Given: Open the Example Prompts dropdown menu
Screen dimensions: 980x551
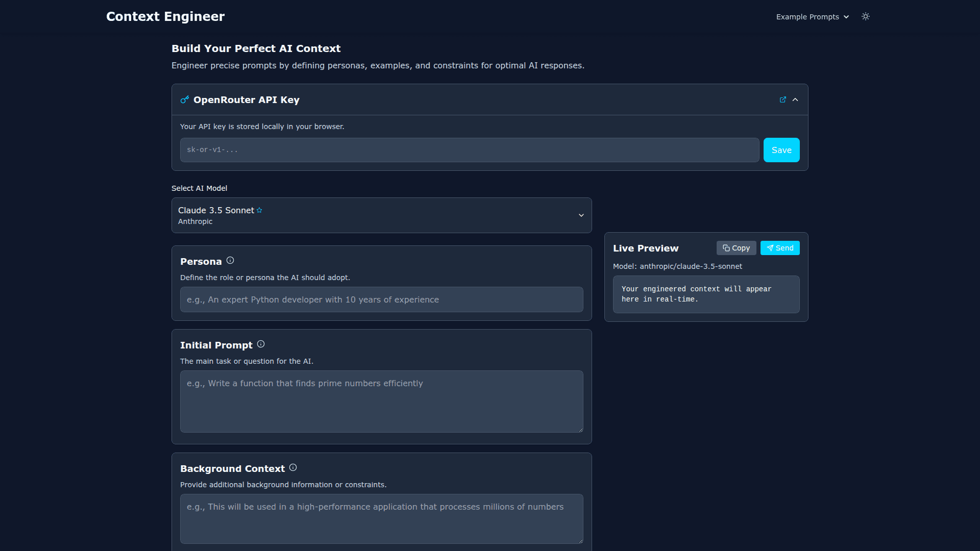Looking at the screenshot, I should click(812, 17).
